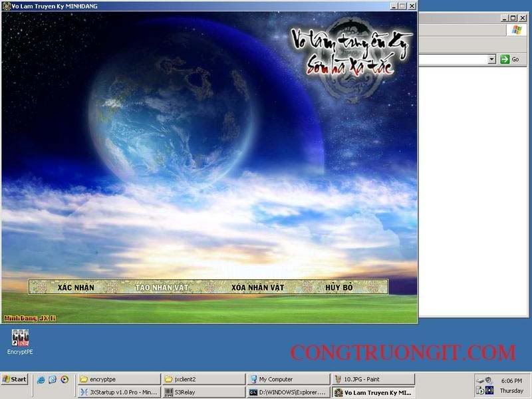Click XÓA NHÂN VẬT to delete character
Screen dimensions: 532x399
coord(257,287)
